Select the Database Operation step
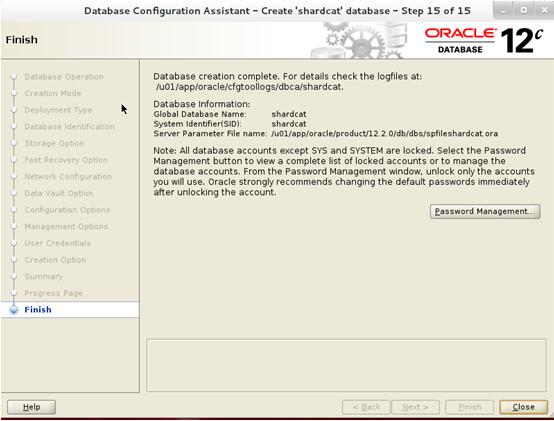Viewport: 554px width, 421px height. [x=64, y=77]
